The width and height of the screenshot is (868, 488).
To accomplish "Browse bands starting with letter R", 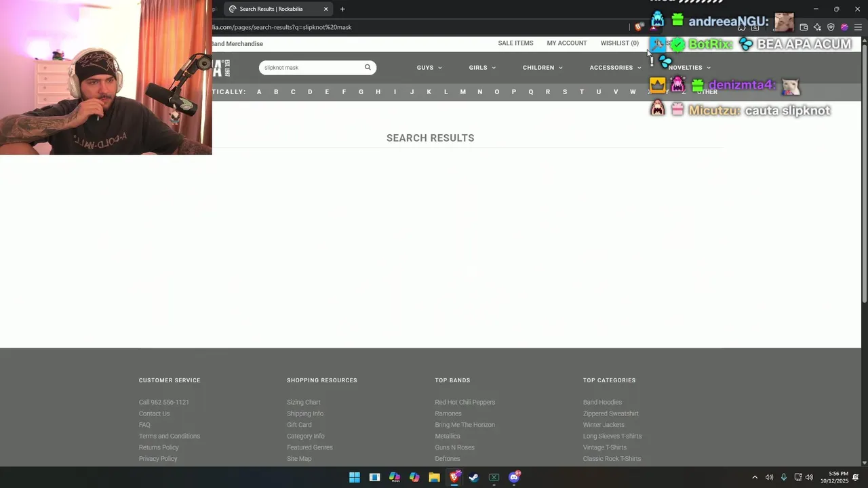I will [x=548, y=91].
